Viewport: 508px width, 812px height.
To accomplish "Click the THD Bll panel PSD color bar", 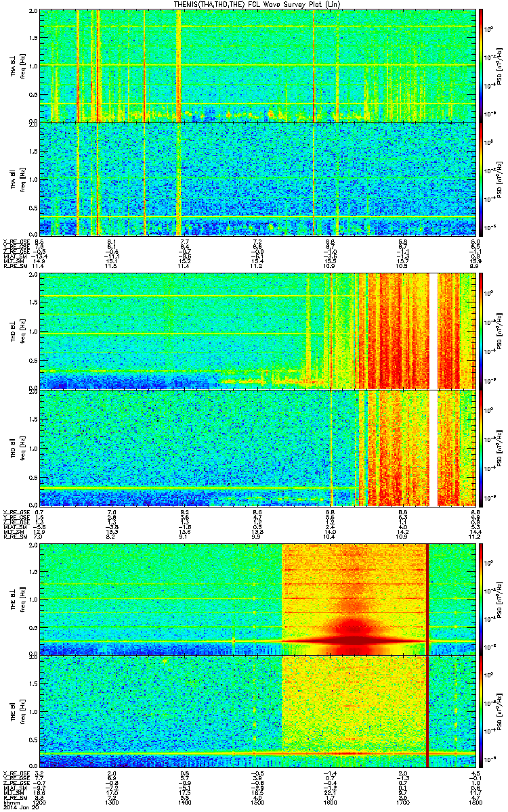I will coord(482,447).
